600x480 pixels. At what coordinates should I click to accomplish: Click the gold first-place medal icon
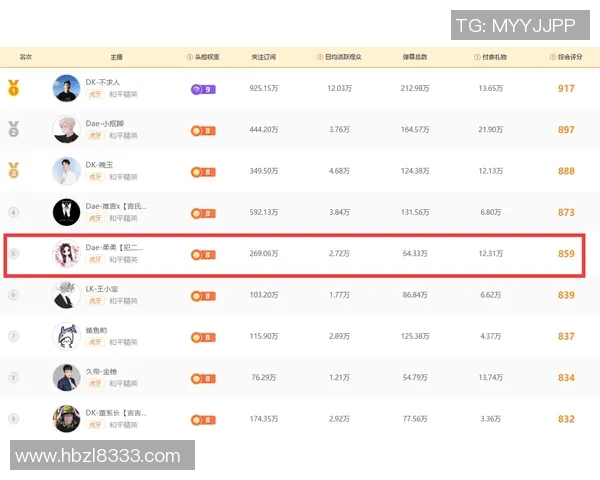[x=13, y=88]
